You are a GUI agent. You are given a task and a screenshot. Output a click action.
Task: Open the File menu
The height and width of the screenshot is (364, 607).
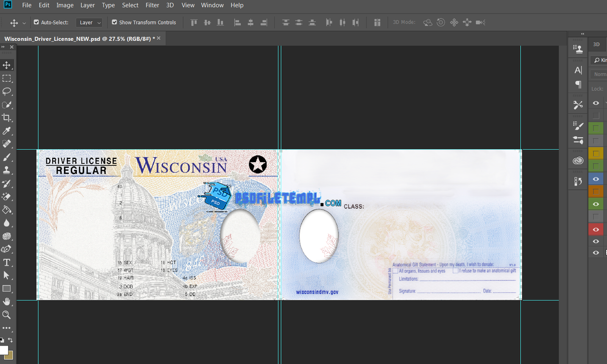point(27,5)
